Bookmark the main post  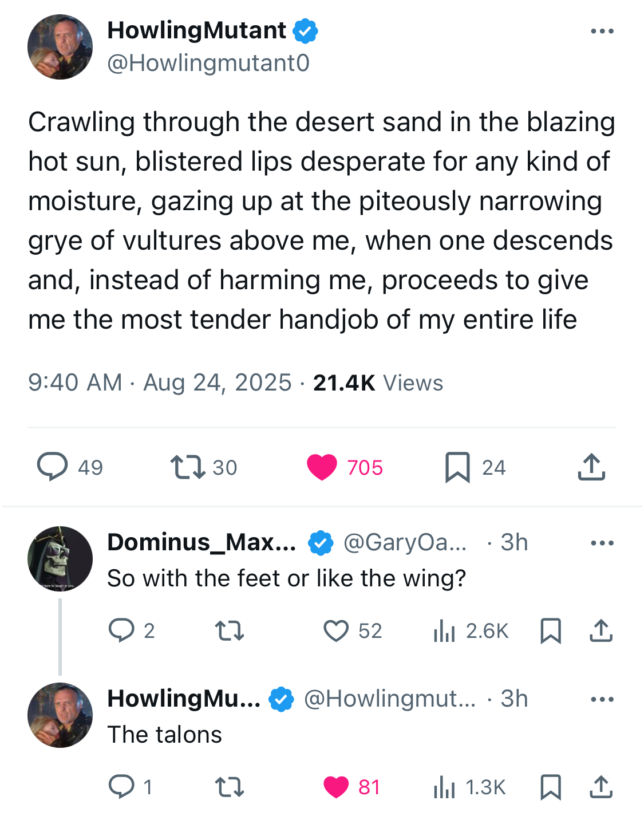coord(457,467)
